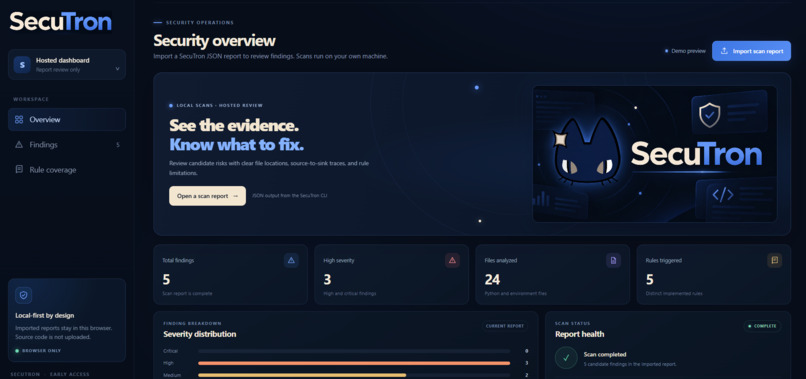The image size is (806, 379).
Task: Click the LOCAL SCANS - HOSTED REVIEW label
Action: (219, 105)
